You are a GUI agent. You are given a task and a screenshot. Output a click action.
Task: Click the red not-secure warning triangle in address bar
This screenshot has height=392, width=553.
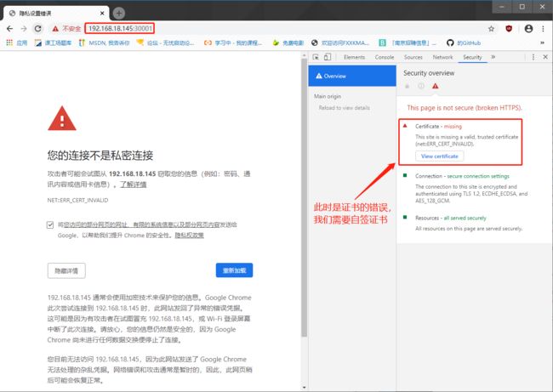point(55,29)
